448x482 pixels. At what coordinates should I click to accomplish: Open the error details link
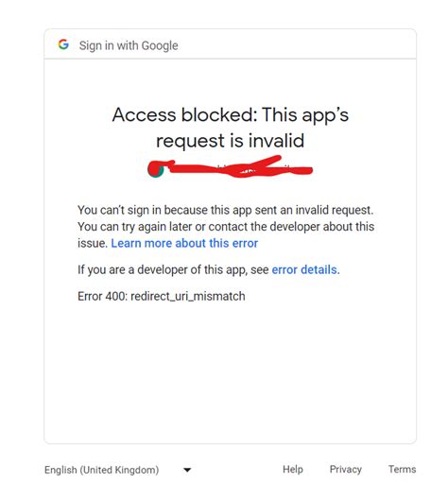coord(305,270)
